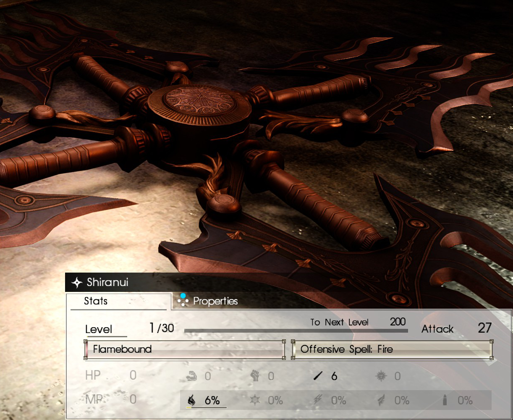Image resolution: width=513 pixels, height=420 pixels.
Task: Click the star icon beside Shiranui
Action: (x=77, y=283)
